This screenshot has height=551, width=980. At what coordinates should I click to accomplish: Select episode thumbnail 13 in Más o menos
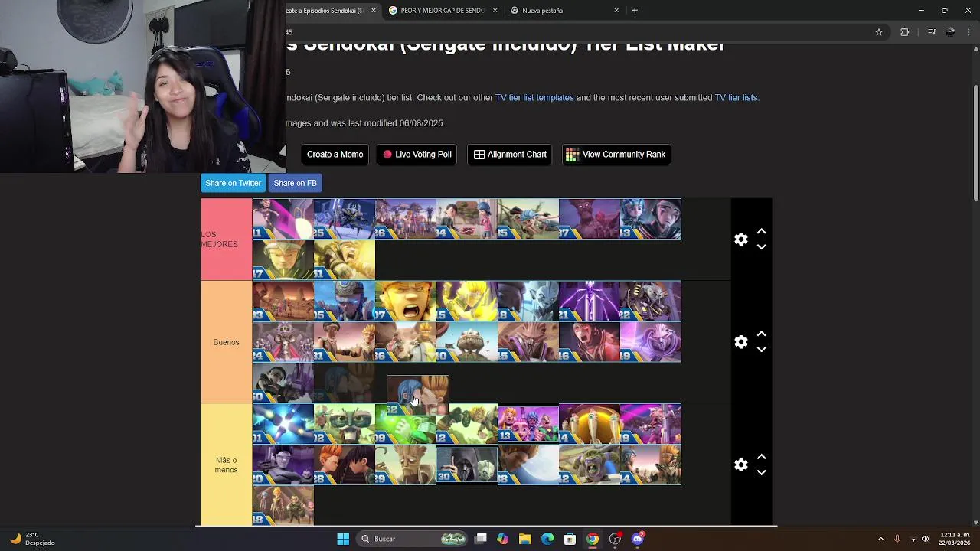tap(528, 423)
